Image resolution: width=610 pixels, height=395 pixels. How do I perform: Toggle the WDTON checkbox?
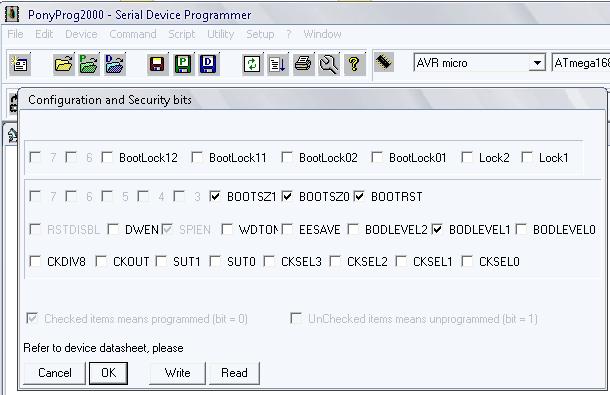click(227, 229)
